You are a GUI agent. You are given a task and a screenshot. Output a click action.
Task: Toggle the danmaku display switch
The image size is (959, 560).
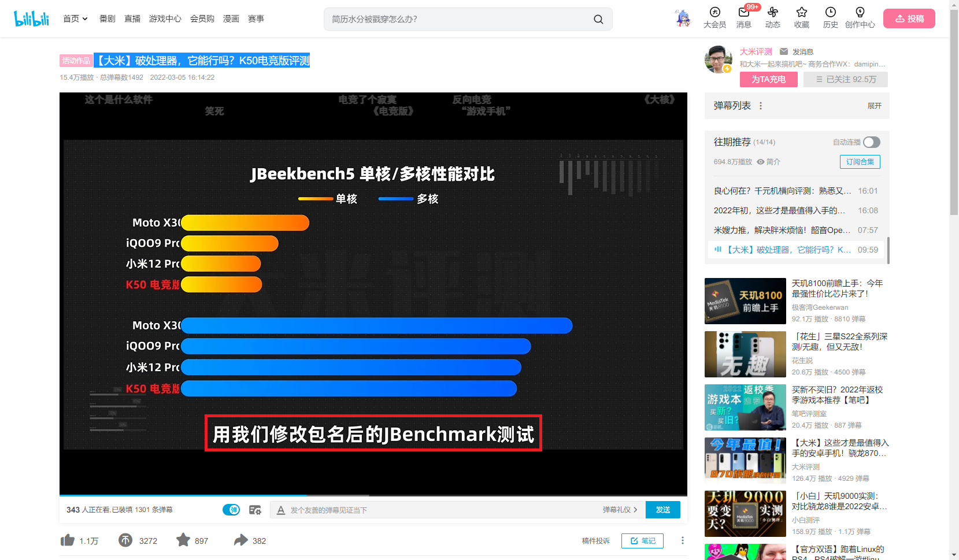231,510
